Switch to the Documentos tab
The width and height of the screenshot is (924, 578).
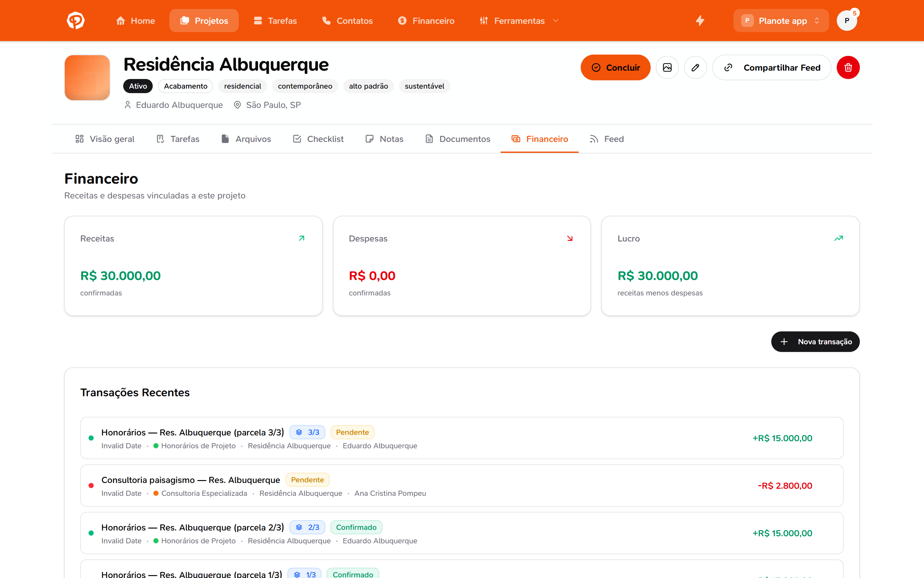coord(458,139)
